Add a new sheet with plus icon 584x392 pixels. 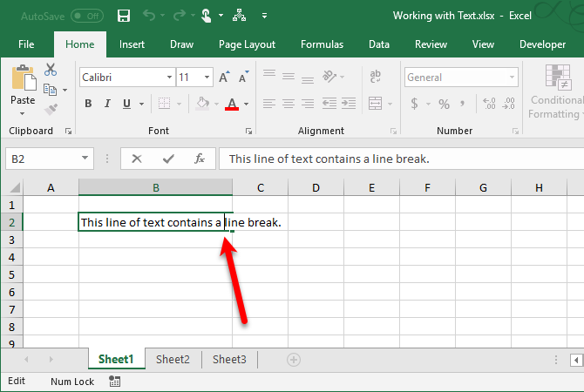294,360
